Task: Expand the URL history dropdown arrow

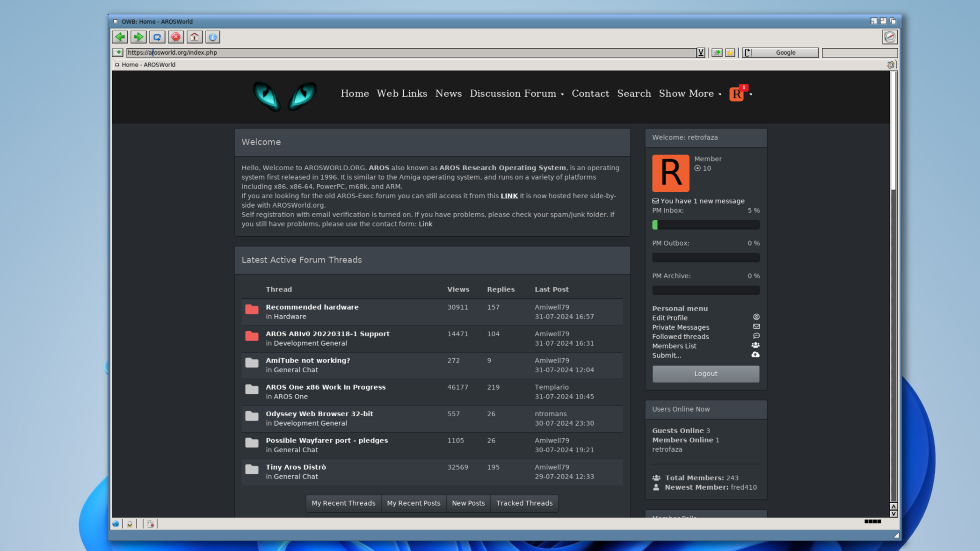Action: [x=700, y=52]
